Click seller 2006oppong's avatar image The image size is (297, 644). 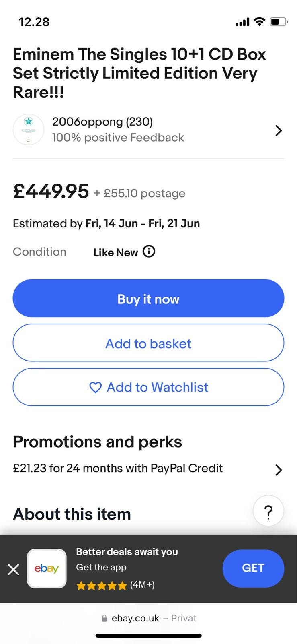point(29,130)
